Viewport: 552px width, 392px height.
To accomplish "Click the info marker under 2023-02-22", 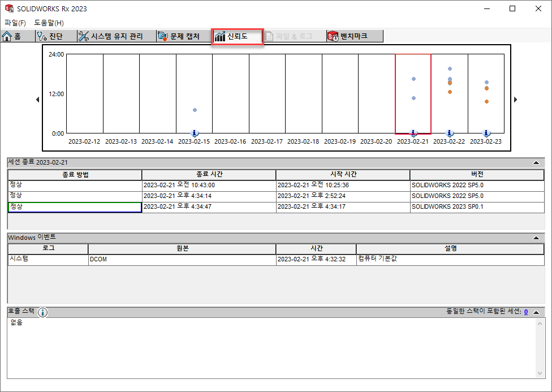I will click(x=450, y=133).
